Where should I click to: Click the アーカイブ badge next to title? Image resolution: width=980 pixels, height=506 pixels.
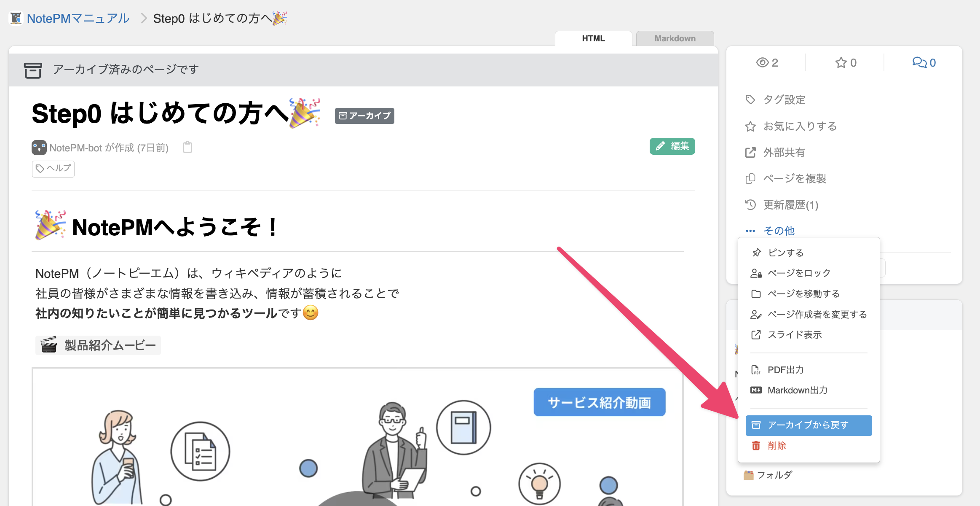(364, 116)
